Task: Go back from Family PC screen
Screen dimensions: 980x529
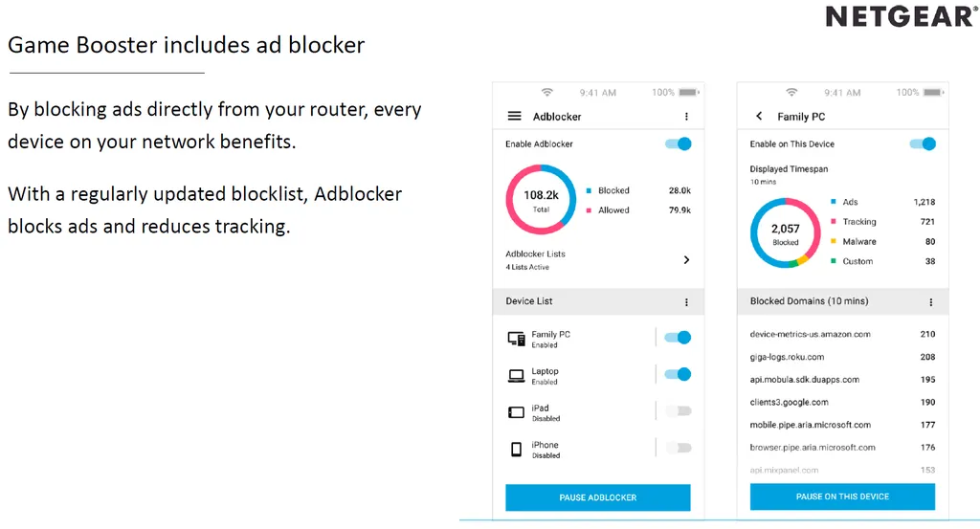Action: (x=759, y=116)
